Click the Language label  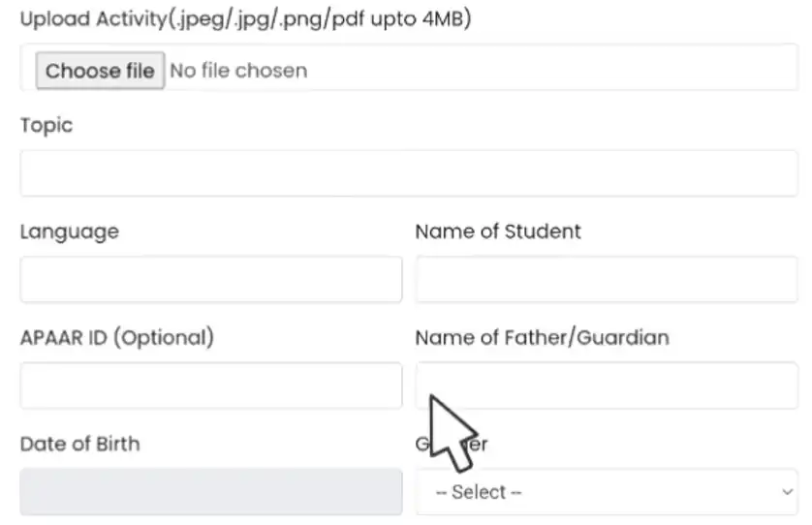click(x=70, y=232)
